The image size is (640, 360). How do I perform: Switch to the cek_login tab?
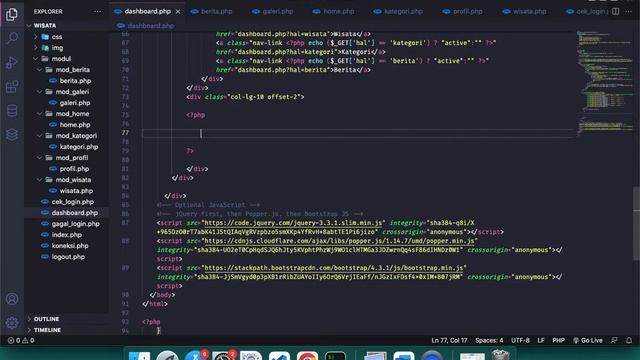pyautogui.click(x=587, y=11)
